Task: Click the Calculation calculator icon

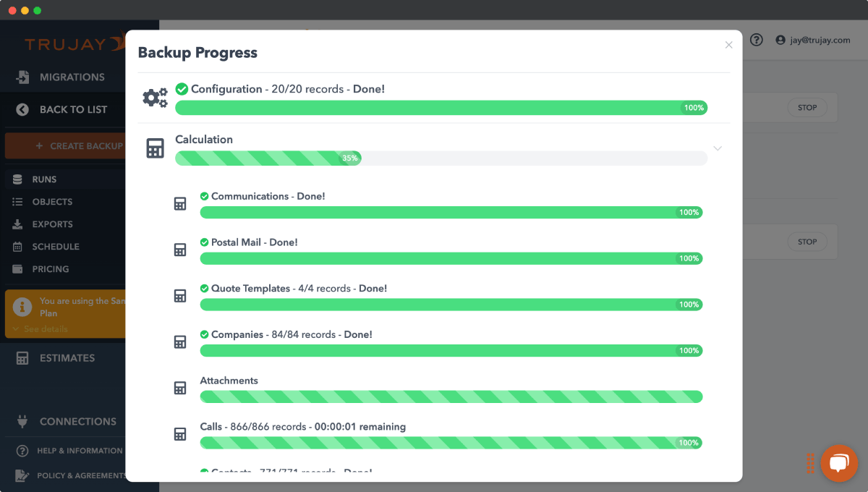Action: [x=155, y=148]
